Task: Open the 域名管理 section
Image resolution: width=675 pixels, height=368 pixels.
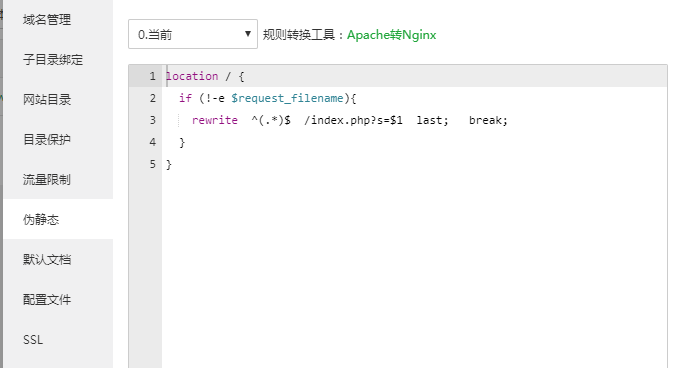Action: point(47,20)
